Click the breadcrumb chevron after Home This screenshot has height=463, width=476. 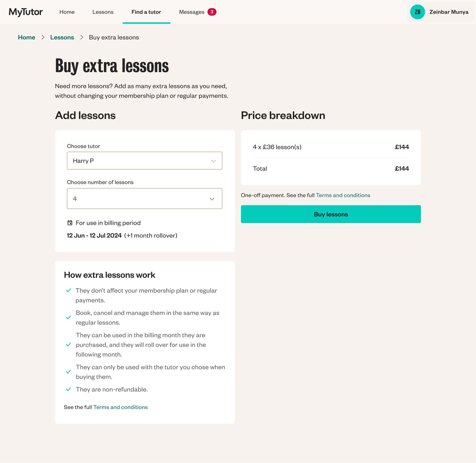coord(43,37)
